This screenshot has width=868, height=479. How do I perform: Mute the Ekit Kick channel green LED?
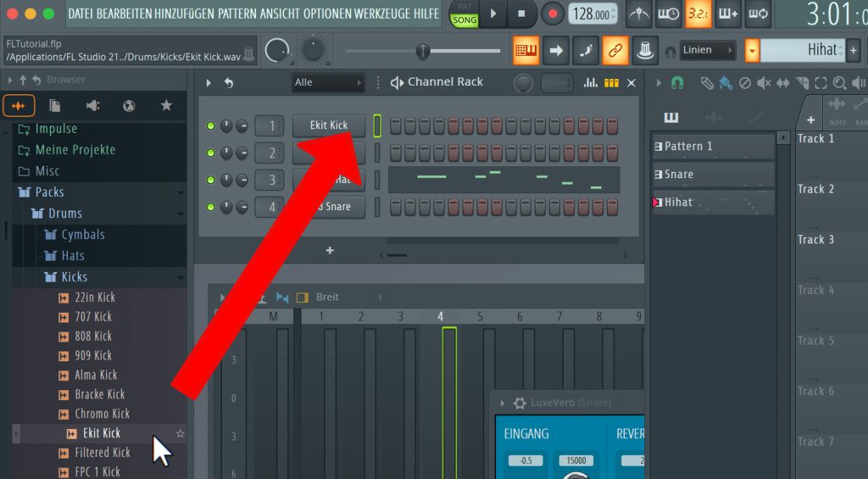pos(210,126)
